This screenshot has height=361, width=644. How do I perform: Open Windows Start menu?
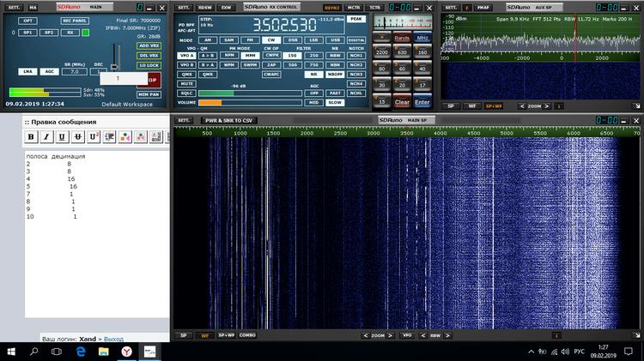(11, 352)
